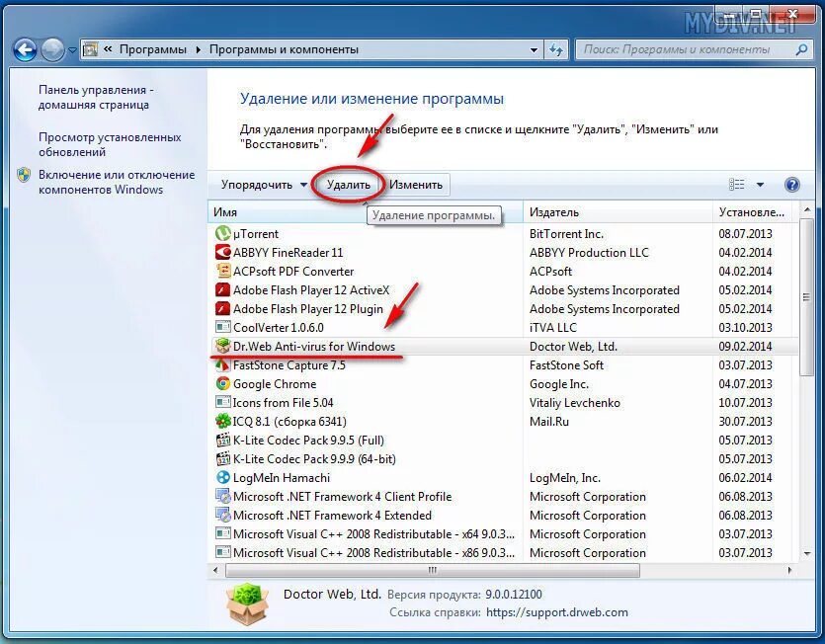Click the Adobe Flash Player 12 ActiveX icon
Screen dimensions: 825x644
click(x=223, y=290)
